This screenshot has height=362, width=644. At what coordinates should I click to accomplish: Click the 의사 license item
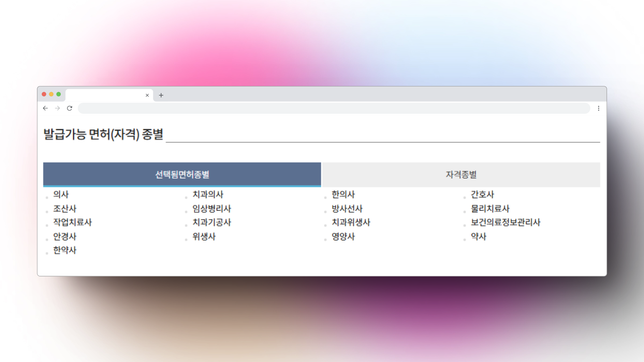[x=61, y=194]
